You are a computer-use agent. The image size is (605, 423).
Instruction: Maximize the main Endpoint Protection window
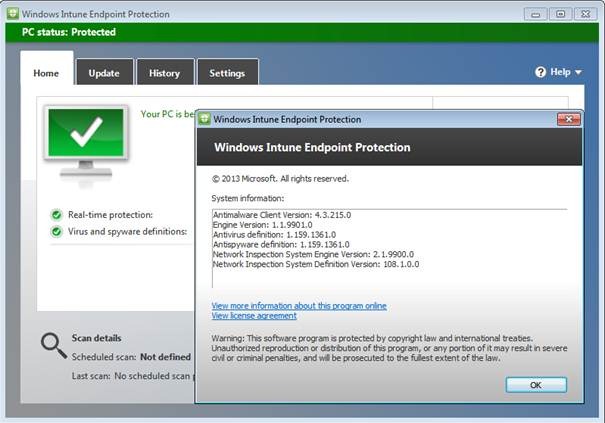tap(559, 14)
